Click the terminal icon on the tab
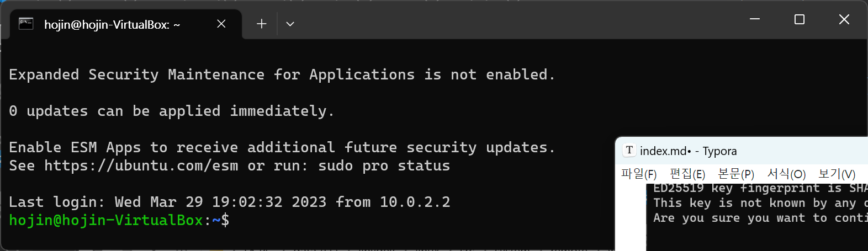The width and height of the screenshot is (868, 251). coord(26,24)
